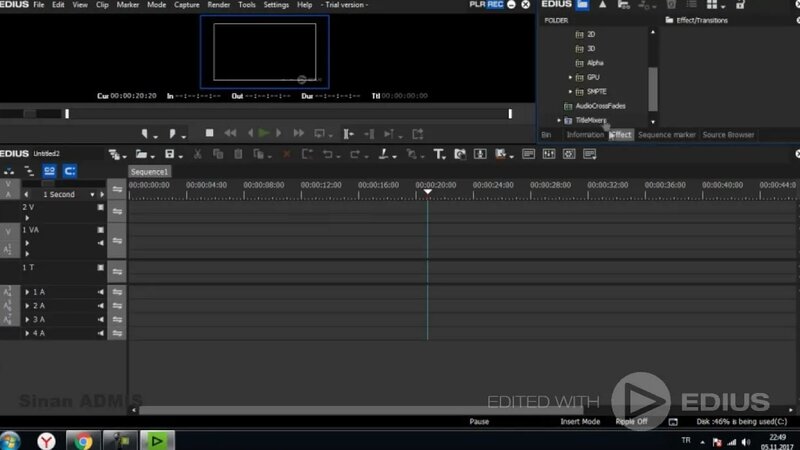Viewport: 800px width, 450px height.
Task: Click the Cut scissors icon
Action: [197, 154]
